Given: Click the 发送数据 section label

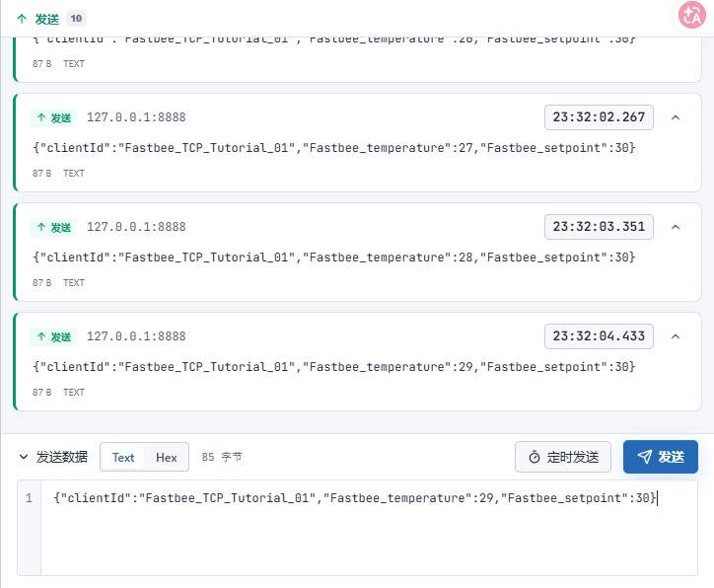Looking at the screenshot, I should [x=62, y=457].
